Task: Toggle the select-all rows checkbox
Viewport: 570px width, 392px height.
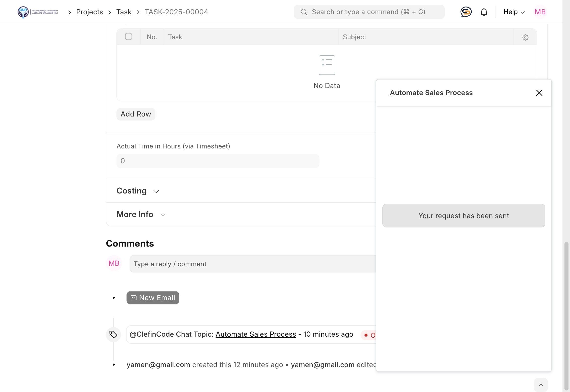Action: point(128,37)
